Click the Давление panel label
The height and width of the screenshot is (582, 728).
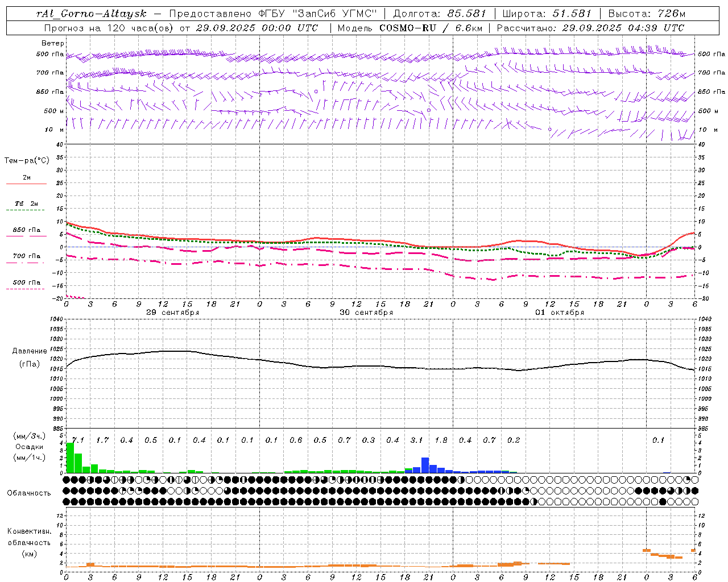click(30, 351)
